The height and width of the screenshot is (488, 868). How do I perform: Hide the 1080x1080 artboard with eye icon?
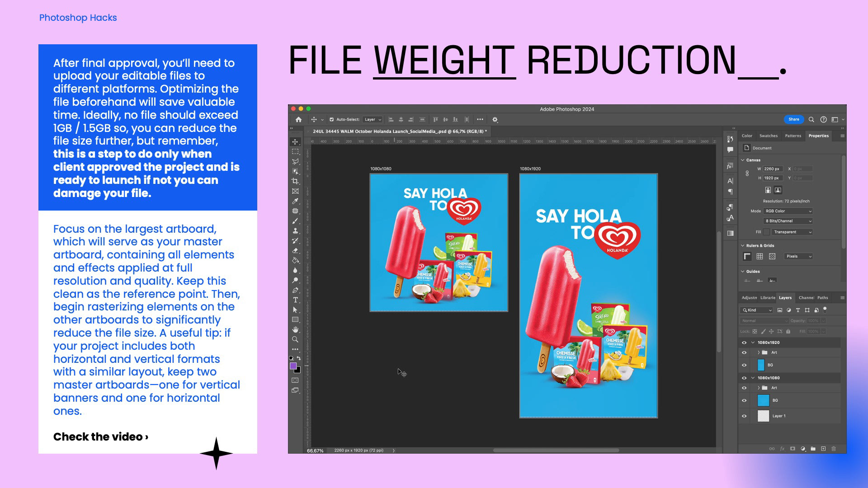(x=744, y=378)
